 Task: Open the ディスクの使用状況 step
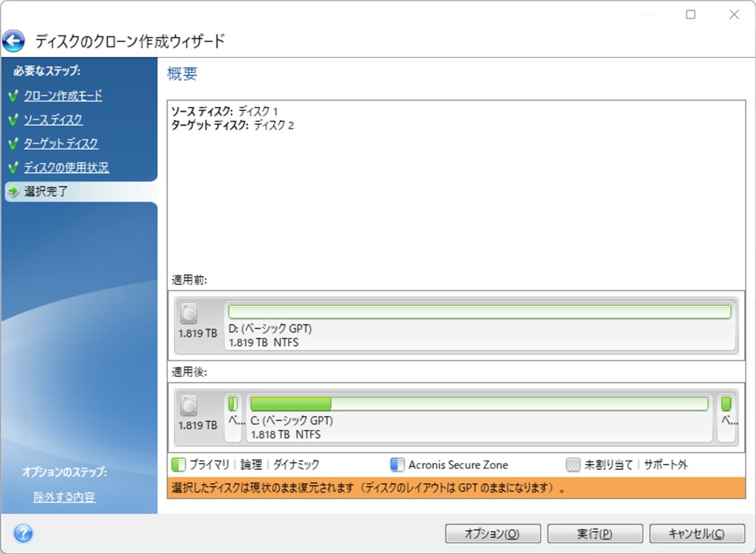point(66,168)
